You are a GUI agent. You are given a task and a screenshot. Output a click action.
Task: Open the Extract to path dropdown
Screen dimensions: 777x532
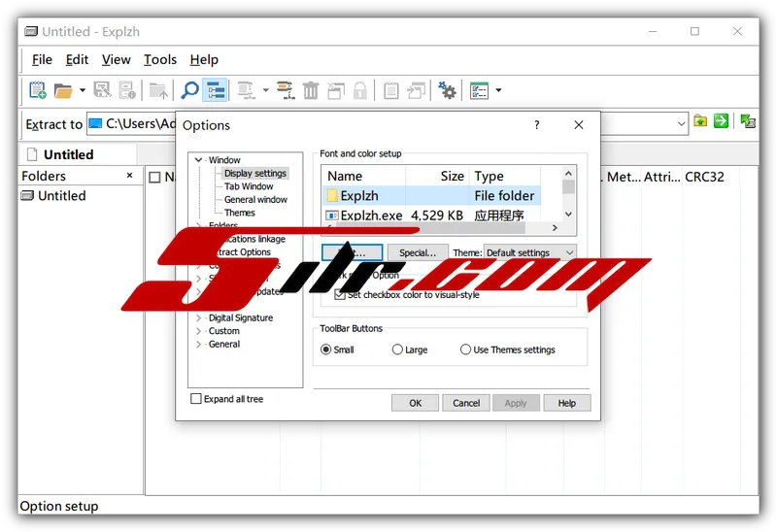click(682, 123)
